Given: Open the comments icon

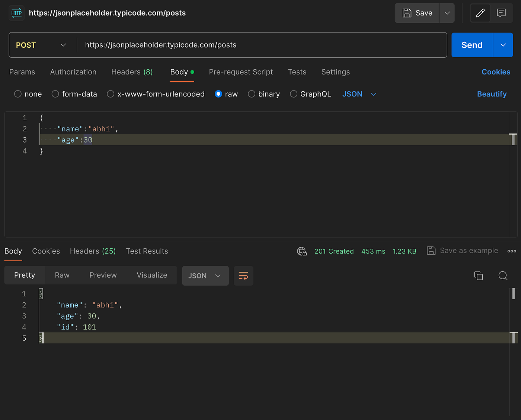Looking at the screenshot, I should tap(501, 13).
